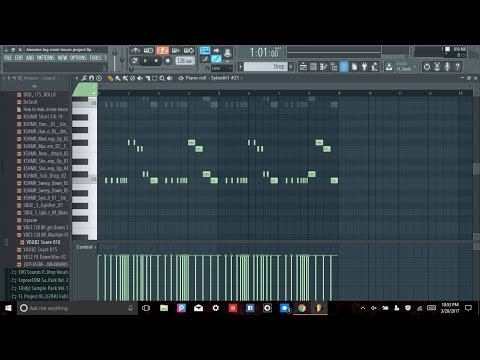Select the Zoom magnifier tool
Viewport: 480px width, 360px height.
pyautogui.click(x=162, y=78)
